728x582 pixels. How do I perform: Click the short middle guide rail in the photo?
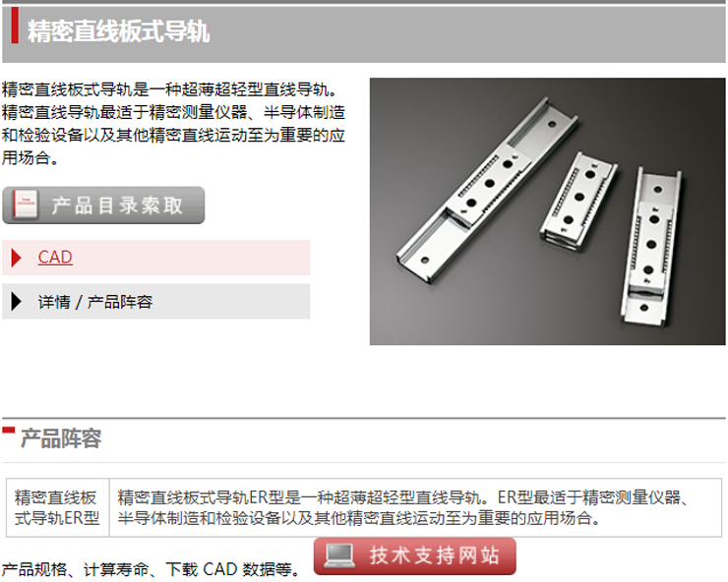click(578, 201)
